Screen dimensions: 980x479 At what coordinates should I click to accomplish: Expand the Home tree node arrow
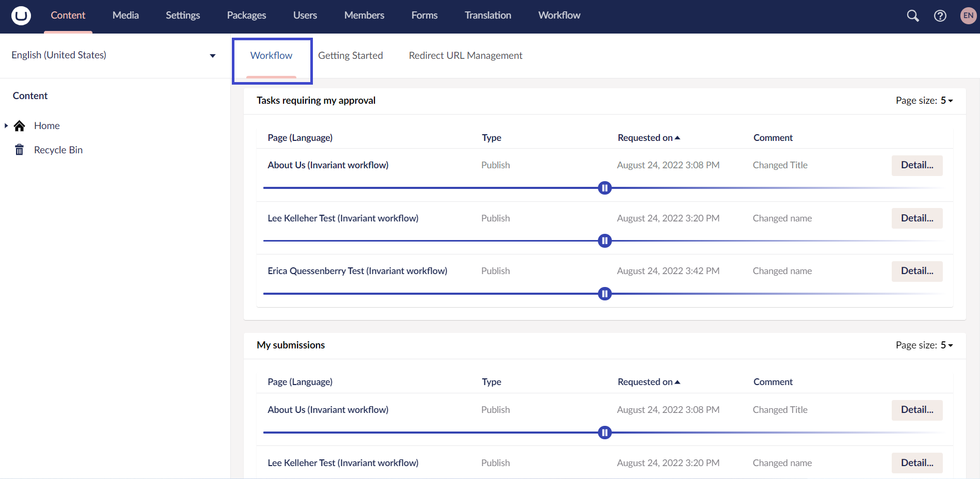pos(6,125)
